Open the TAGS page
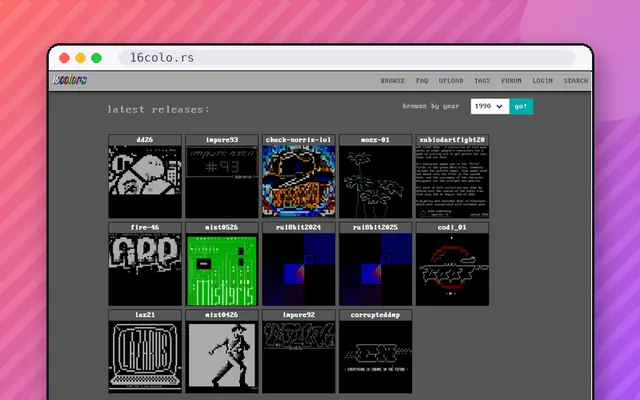The width and height of the screenshot is (640, 400). click(x=482, y=81)
